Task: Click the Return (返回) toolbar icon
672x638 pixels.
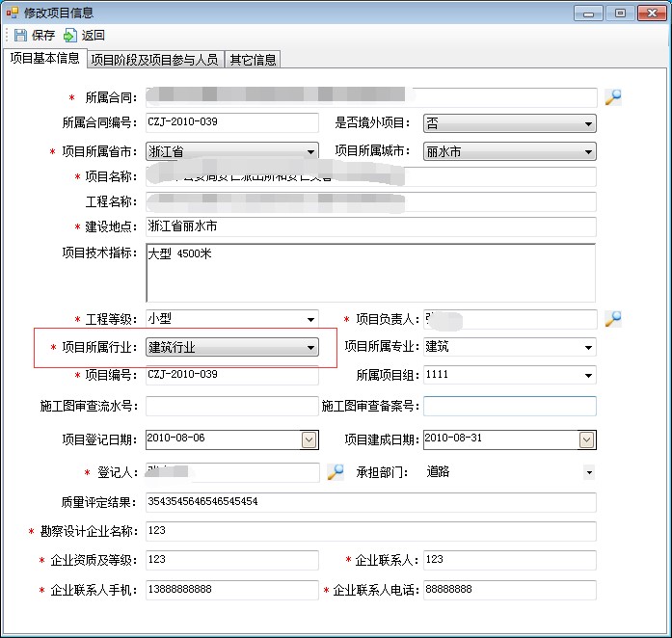Action: coord(69,35)
